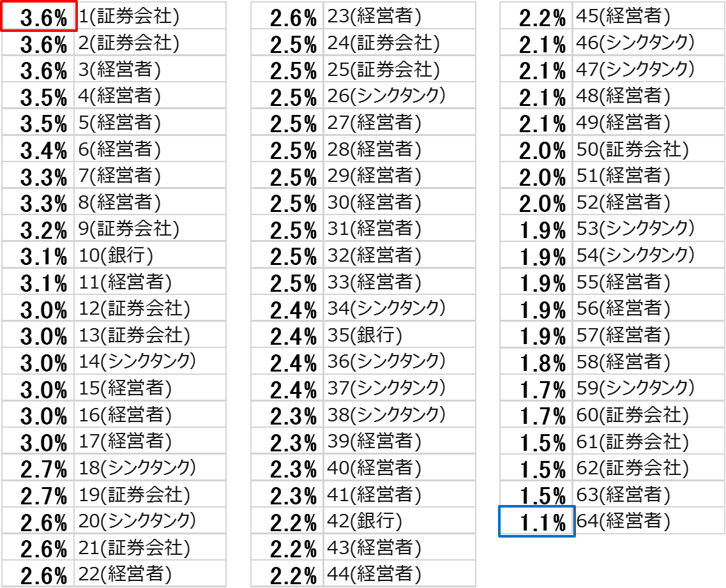The image size is (726, 588).
Task: Select the cell labeled 59(シンクタンク)
Action: tap(648, 388)
